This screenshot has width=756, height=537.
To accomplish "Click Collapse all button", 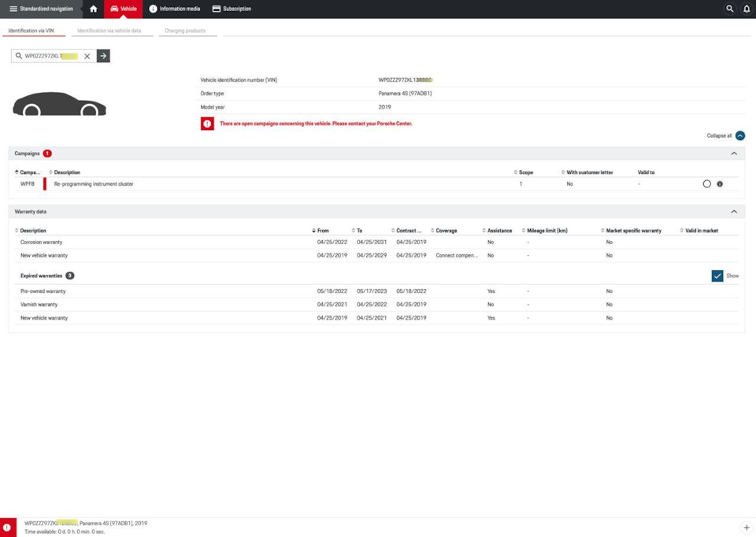I will (x=725, y=136).
